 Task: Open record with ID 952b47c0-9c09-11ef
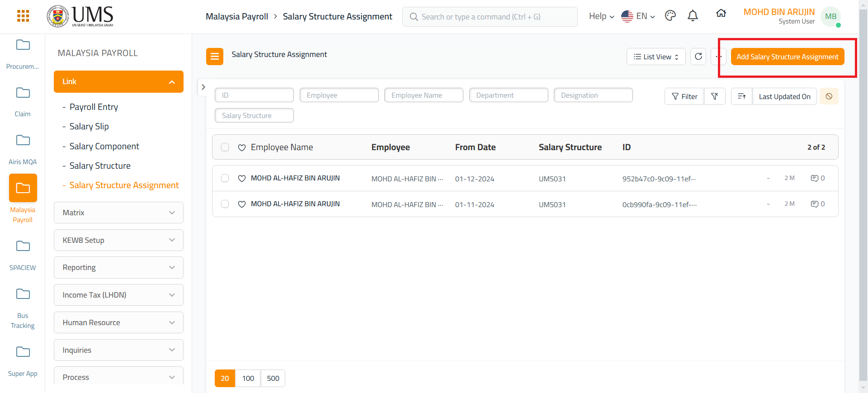[x=659, y=179]
